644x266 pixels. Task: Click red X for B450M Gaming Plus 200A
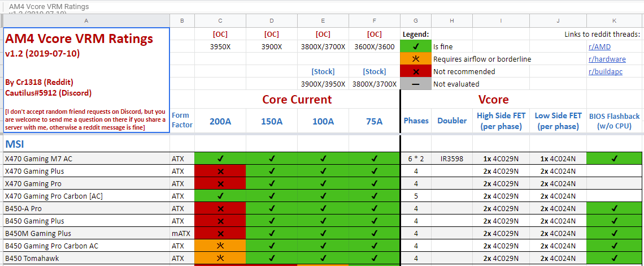coord(220,234)
